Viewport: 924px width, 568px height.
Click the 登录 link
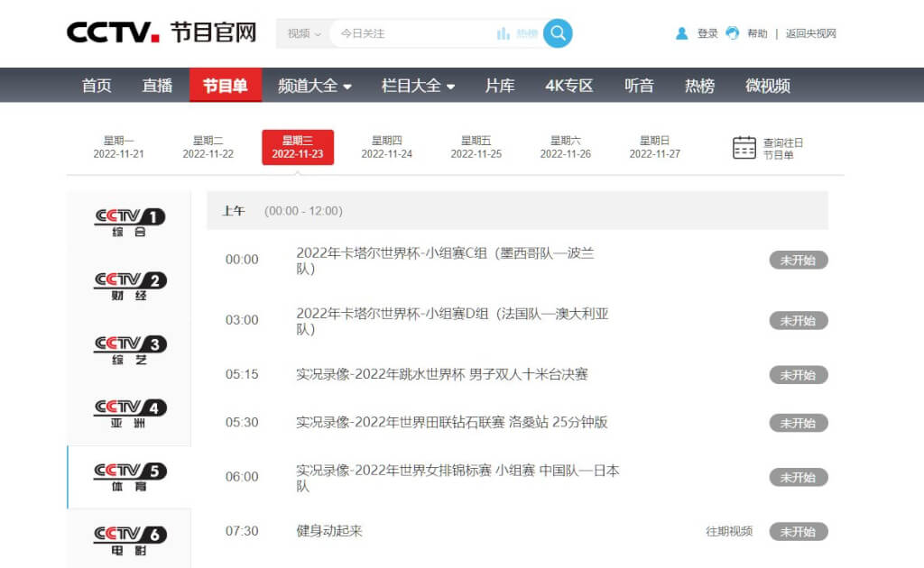707,33
